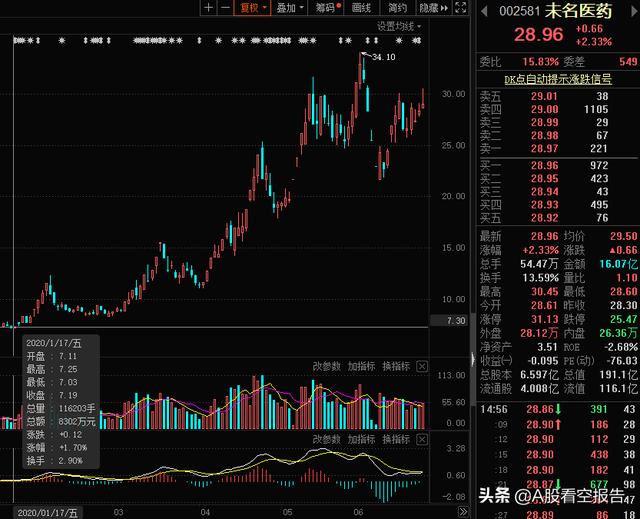Viewport: 640px width, 519px height.
Task: Open DK点自动提示涨跌信号 link
Action: 558,79
